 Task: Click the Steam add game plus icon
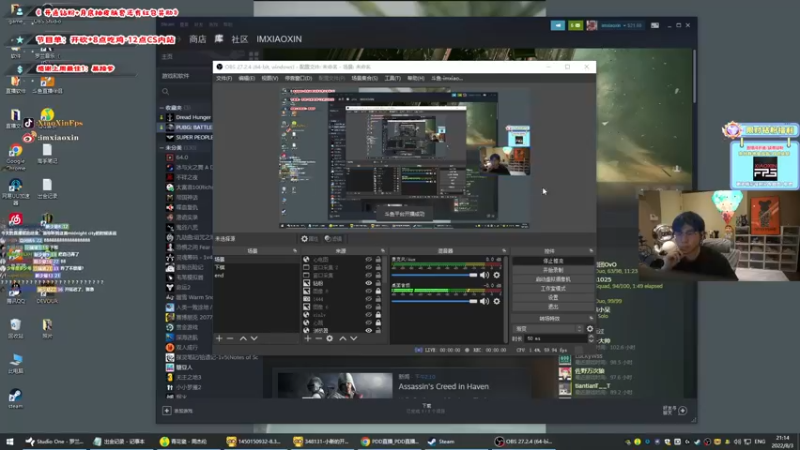(x=167, y=410)
